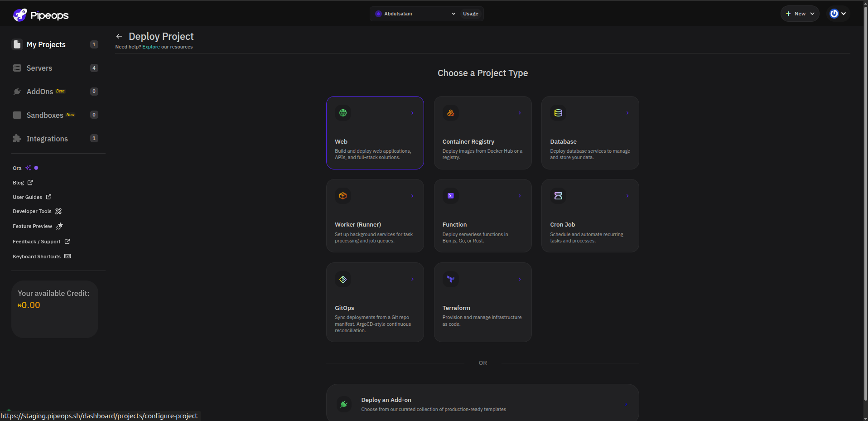868x421 pixels.
Task: Click the Developer Tools wrench icon
Action: (58, 211)
